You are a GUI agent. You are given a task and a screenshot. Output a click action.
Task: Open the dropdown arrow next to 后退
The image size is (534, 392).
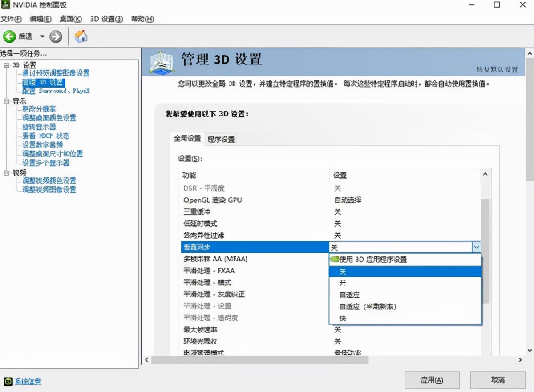[41, 36]
